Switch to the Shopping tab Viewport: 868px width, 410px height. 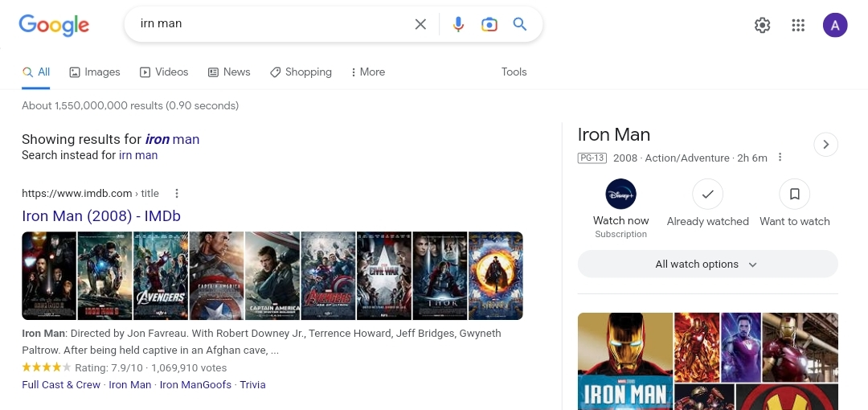point(301,72)
